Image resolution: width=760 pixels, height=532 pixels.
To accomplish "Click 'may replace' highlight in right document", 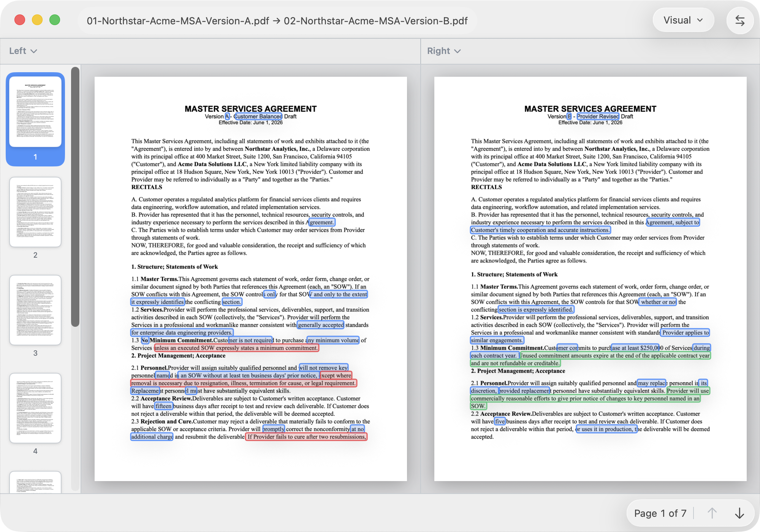I will 652,383.
